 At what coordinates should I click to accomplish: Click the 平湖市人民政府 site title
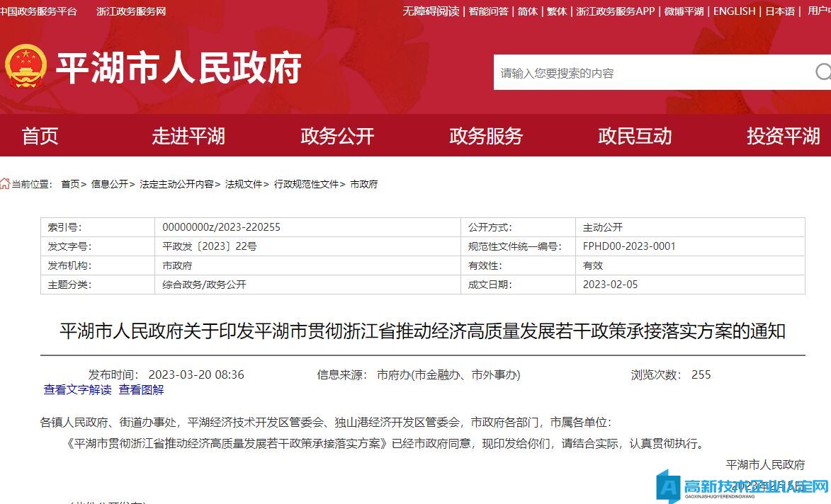tap(179, 68)
